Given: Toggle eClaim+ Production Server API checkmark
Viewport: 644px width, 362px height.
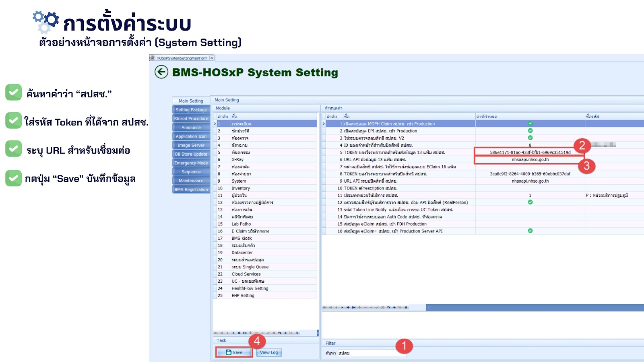Looking at the screenshot, I should (530, 231).
